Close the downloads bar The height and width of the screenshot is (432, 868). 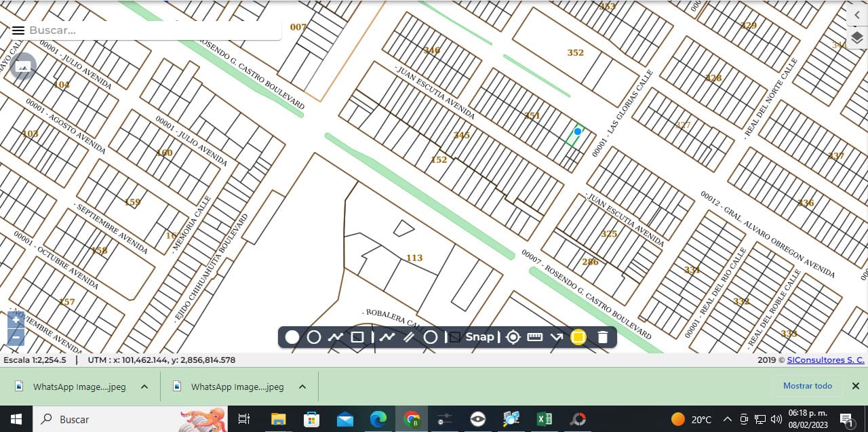(856, 386)
